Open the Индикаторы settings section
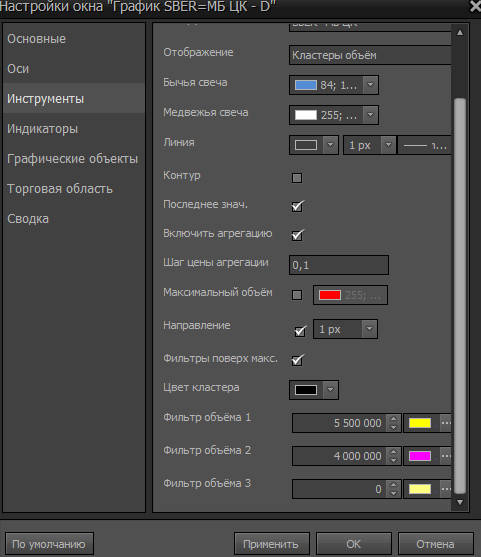Viewport: 481px width, 557px height. [x=43, y=129]
